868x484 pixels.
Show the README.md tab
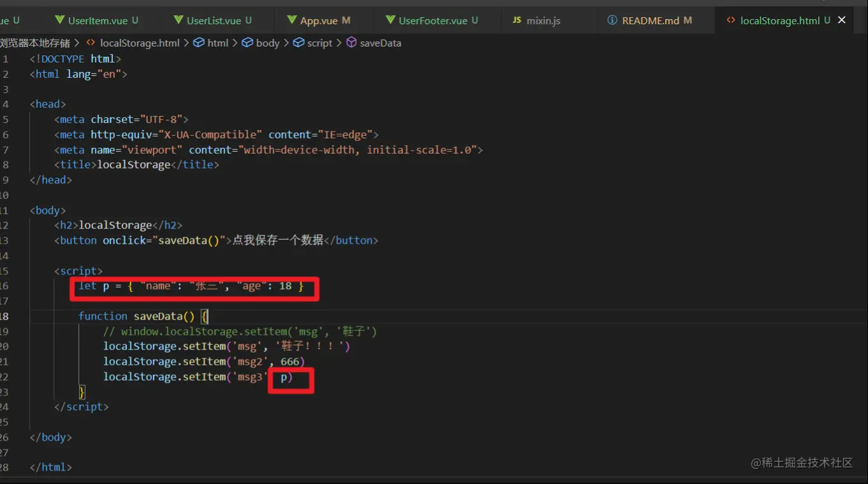click(651, 20)
